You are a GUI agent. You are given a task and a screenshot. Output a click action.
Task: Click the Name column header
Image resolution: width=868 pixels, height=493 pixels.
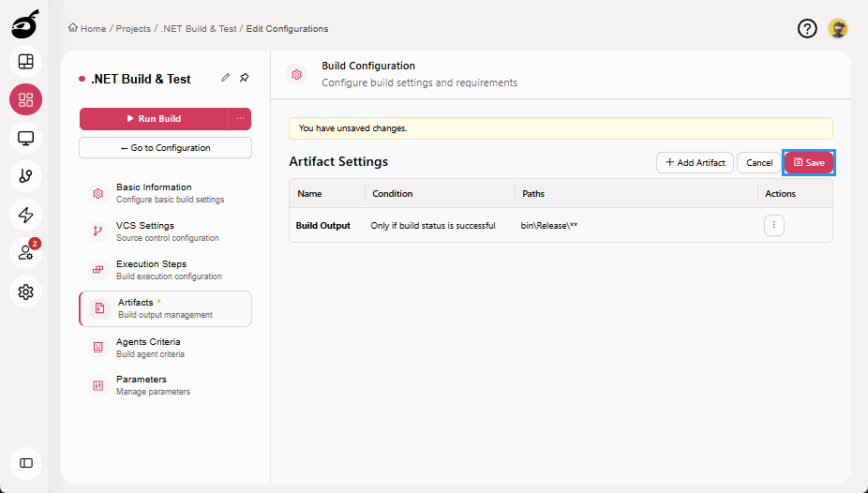click(309, 194)
